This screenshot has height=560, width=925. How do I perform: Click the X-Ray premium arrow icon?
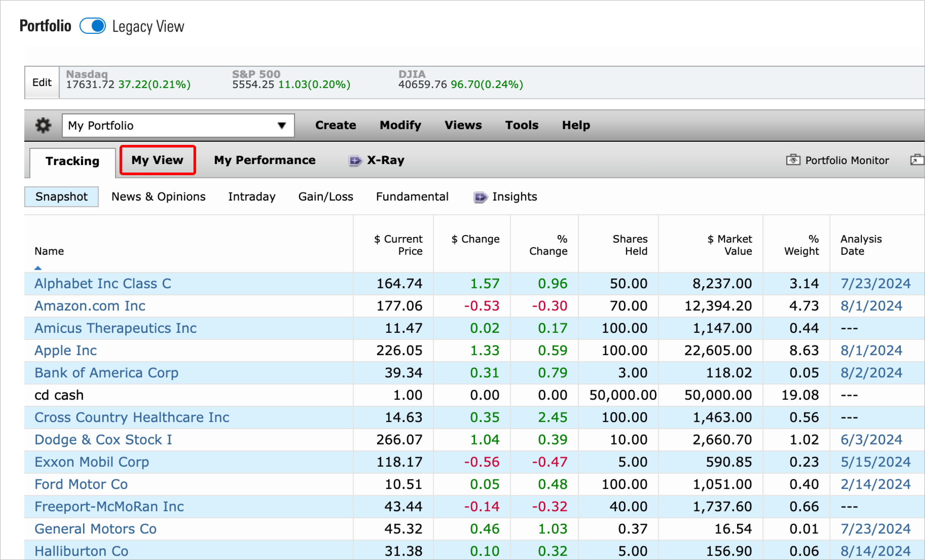(x=355, y=161)
